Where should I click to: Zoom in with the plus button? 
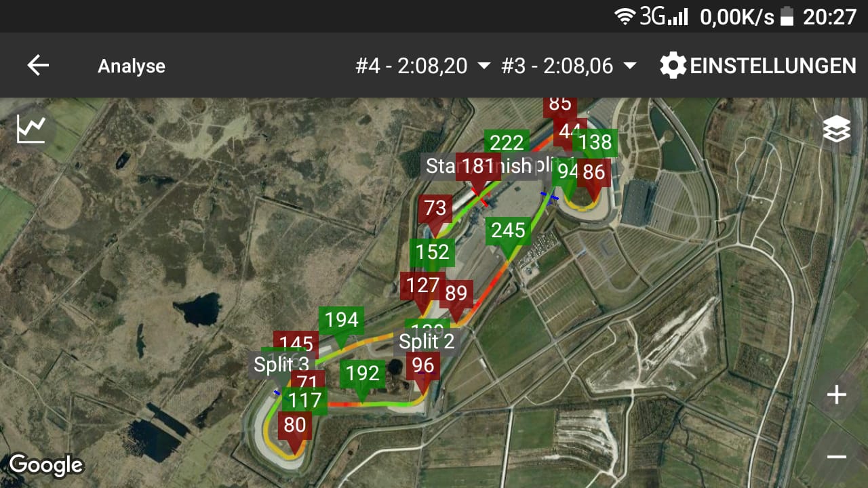(836, 395)
